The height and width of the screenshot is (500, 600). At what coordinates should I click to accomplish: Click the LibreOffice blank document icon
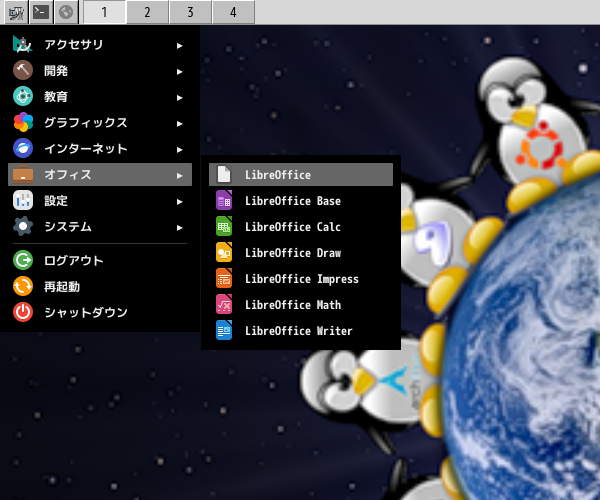[x=224, y=174]
